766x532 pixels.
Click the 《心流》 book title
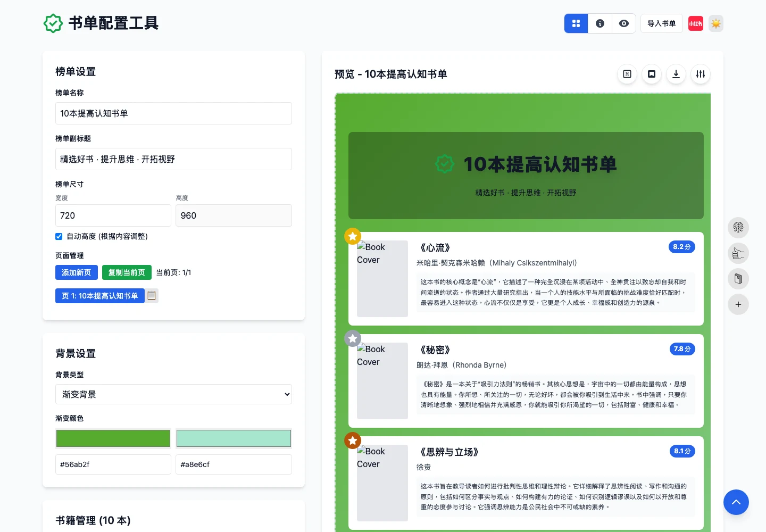coord(435,248)
